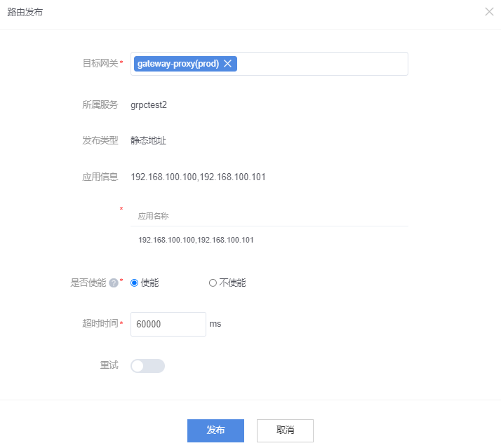This screenshot has width=501, height=448.
Task: Click the 应用名称 column header
Action: click(153, 216)
